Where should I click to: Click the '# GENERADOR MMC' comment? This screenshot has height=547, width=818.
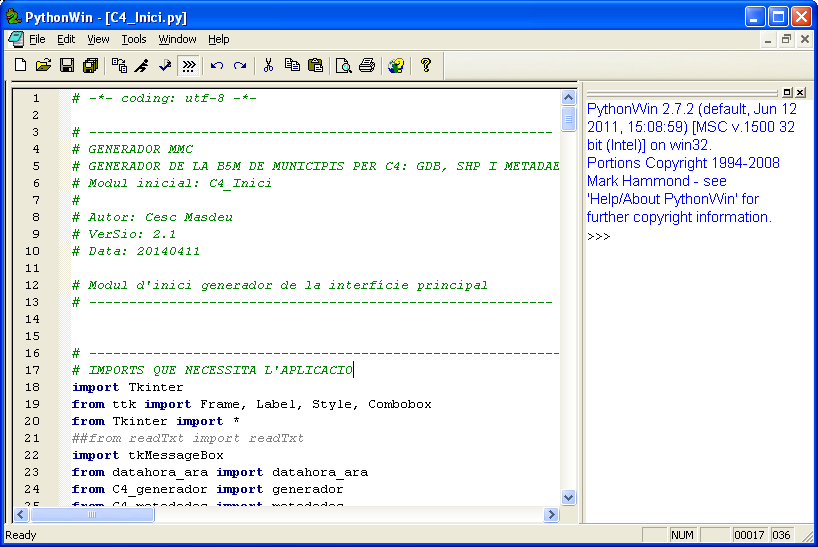[133, 149]
